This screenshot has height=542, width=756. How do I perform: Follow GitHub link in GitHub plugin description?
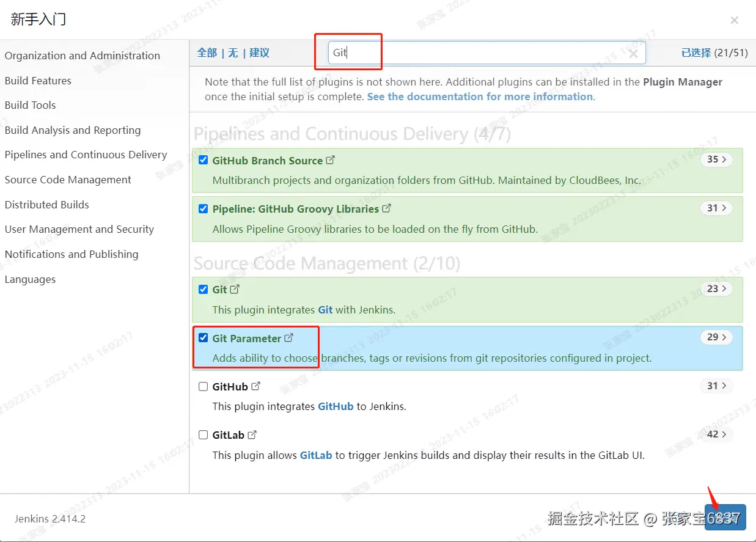coord(336,406)
